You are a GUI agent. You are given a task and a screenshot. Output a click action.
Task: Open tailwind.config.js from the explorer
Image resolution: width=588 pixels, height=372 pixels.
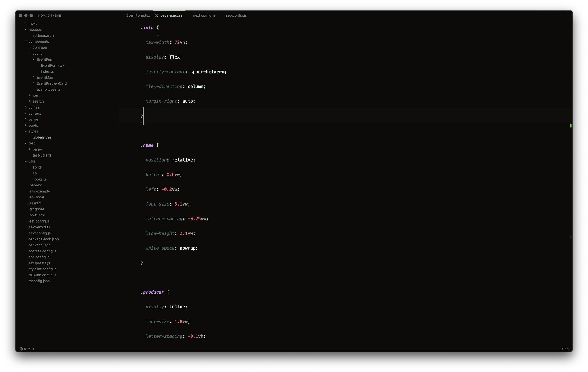coord(42,275)
